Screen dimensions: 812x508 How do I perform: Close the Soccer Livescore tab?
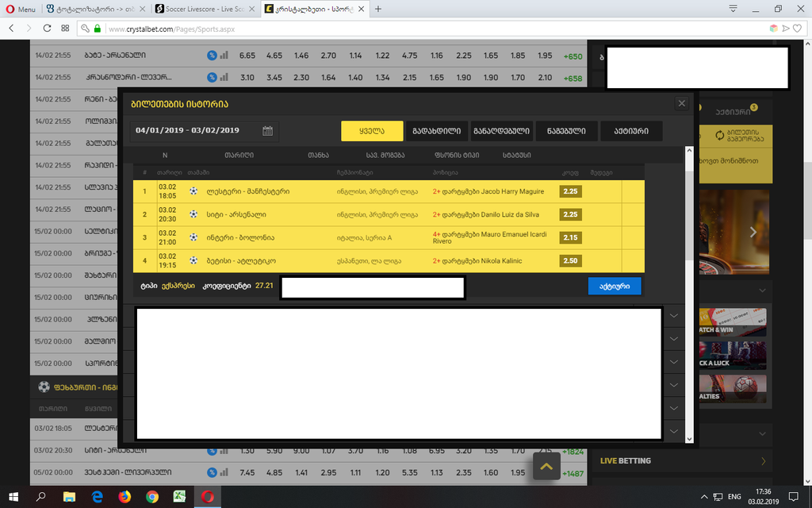[x=251, y=9]
